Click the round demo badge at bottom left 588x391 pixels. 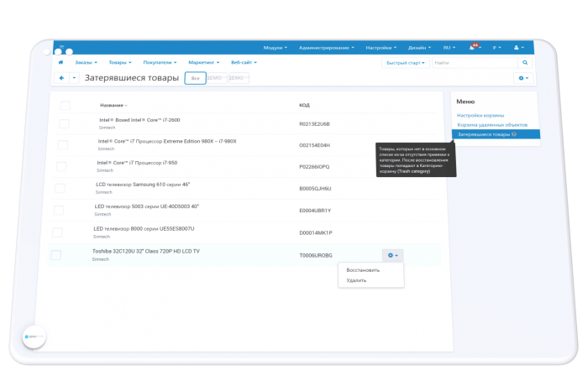[x=34, y=336]
